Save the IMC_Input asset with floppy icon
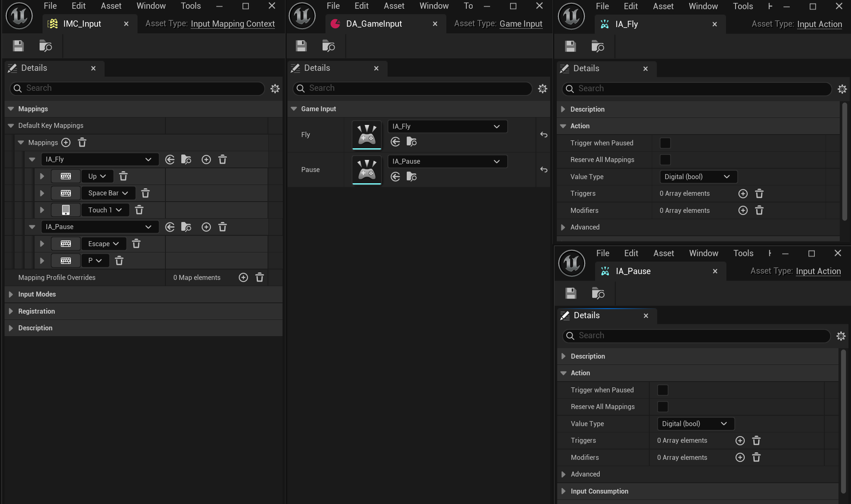The image size is (851, 504). coord(18,46)
